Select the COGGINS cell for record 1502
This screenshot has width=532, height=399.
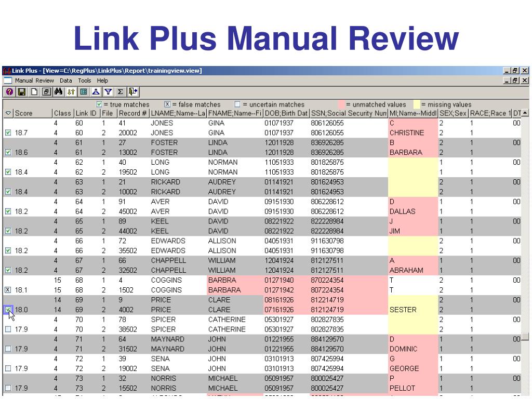[x=178, y=290]
